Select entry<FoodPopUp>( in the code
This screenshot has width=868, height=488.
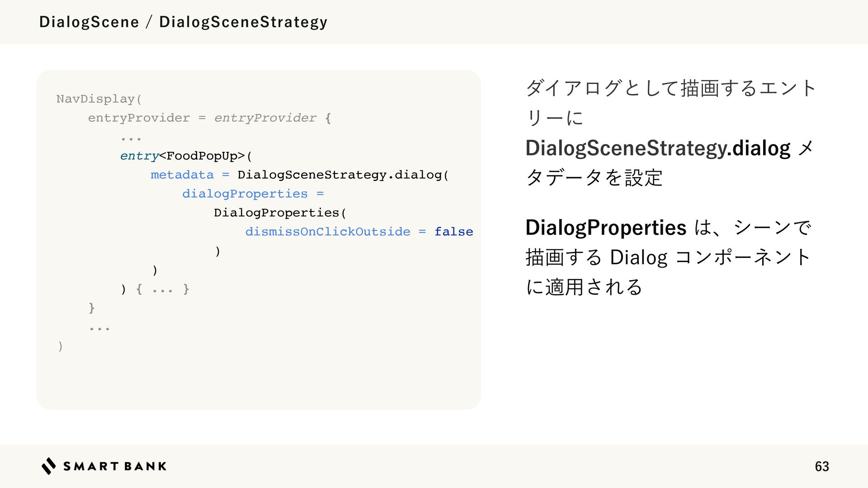(x=186, y=156)
